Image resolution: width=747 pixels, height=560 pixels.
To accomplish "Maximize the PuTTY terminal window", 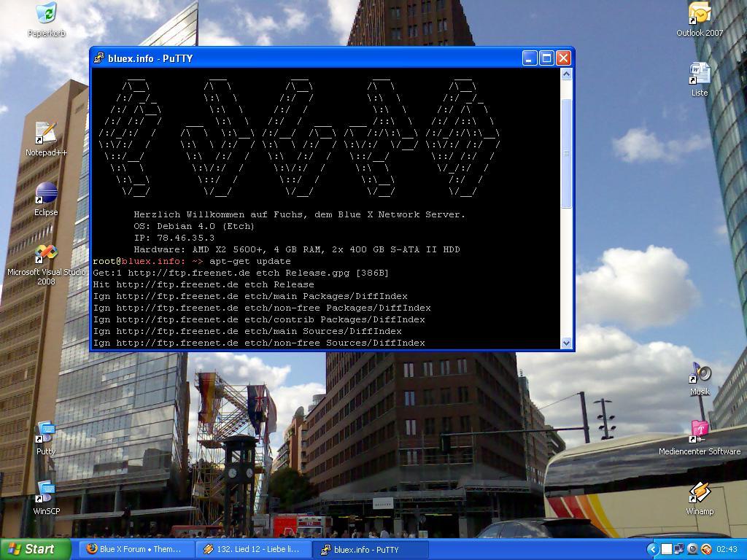I will click(546, 58).
